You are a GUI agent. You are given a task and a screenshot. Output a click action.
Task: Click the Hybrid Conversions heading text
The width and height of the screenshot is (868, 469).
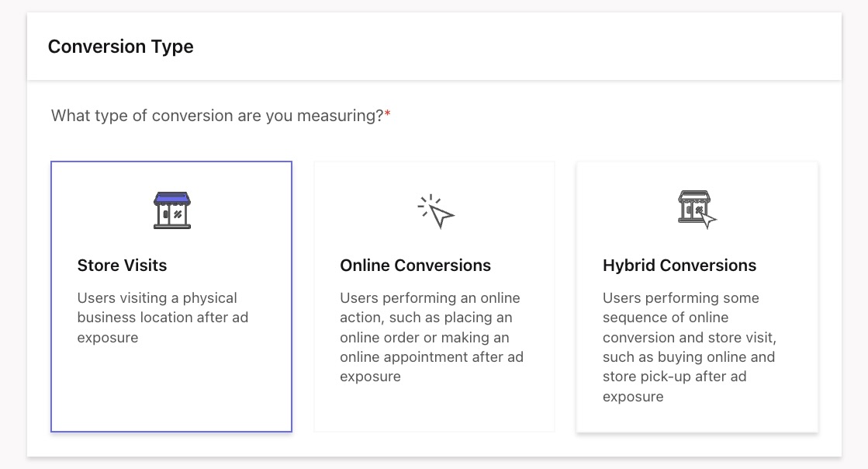pos(680,266)
